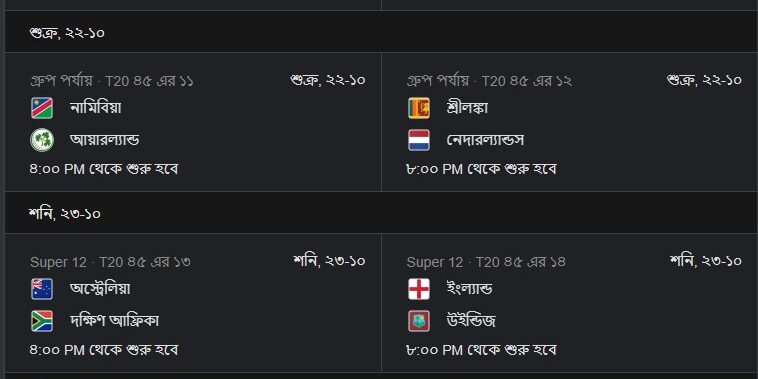Click the শনি, ২৩-১০ date section header
The width and height of the screenshot is (758, 379).
381,213
